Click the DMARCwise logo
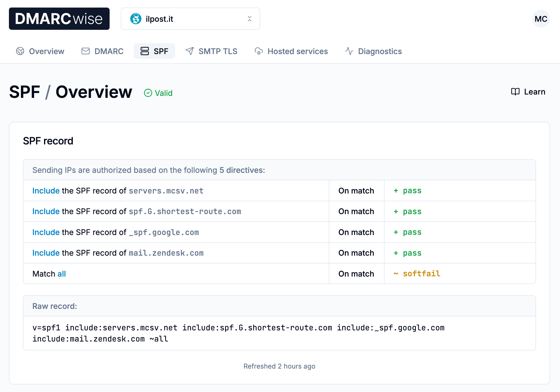 59,19
